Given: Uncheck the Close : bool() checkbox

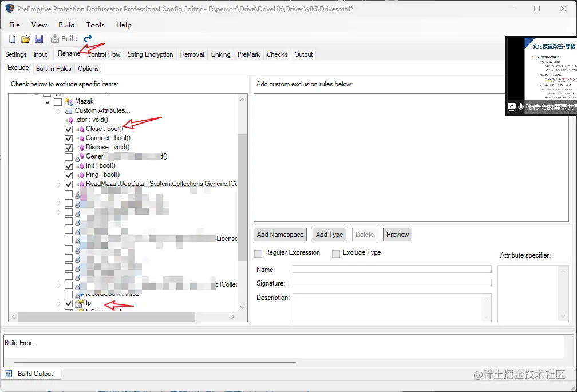Looking at the screenshot, I should pyautogui.click(x=69, y=129).
